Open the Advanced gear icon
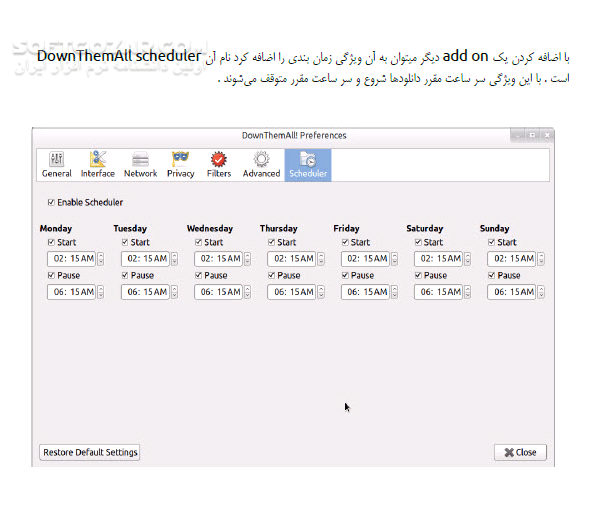The height and width of the screenshot is (510, 600). (261, 159)
